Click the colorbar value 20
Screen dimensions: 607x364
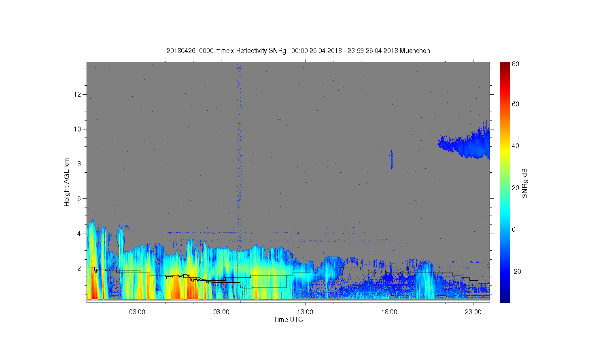coord(516,188)
